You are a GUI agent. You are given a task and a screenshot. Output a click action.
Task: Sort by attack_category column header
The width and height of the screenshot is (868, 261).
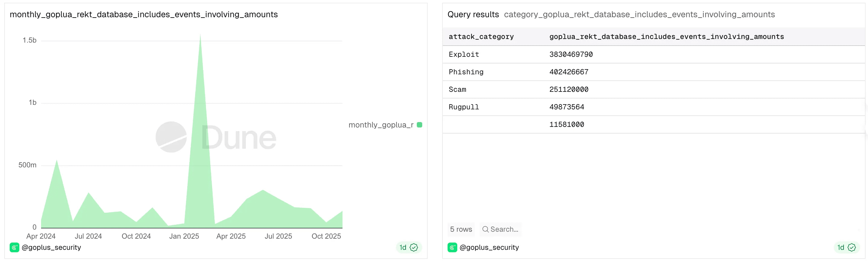click(x=481, y=37)
